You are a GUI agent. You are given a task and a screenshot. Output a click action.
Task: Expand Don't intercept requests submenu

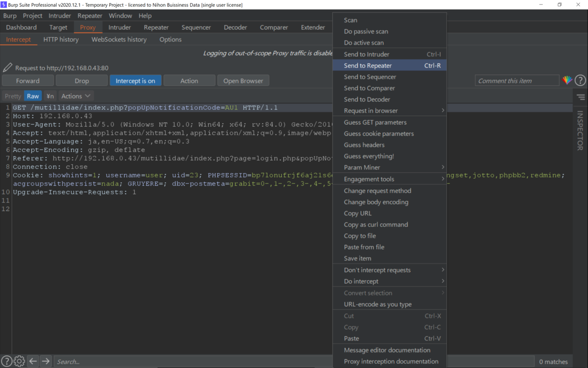(390, 270)
